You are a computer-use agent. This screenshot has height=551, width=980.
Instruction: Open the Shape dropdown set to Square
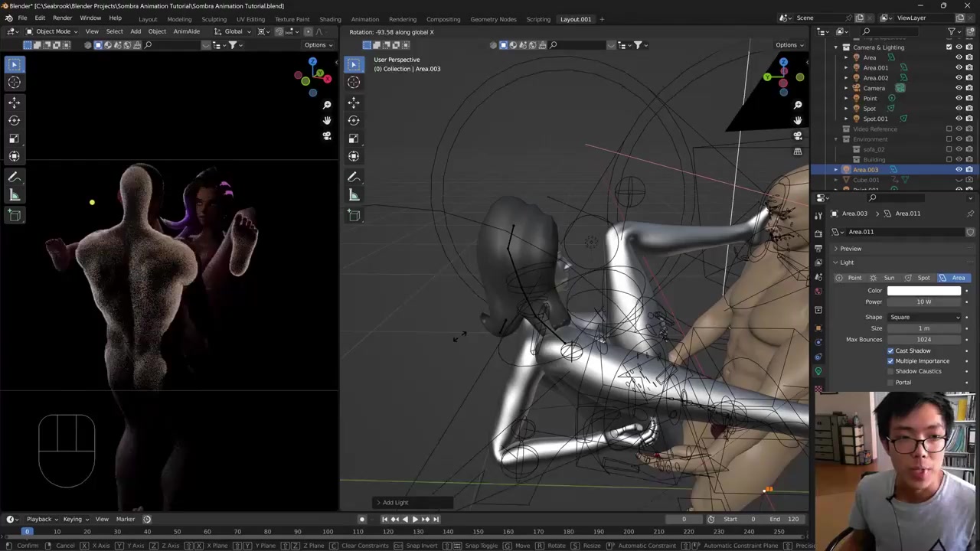[924, 317]
